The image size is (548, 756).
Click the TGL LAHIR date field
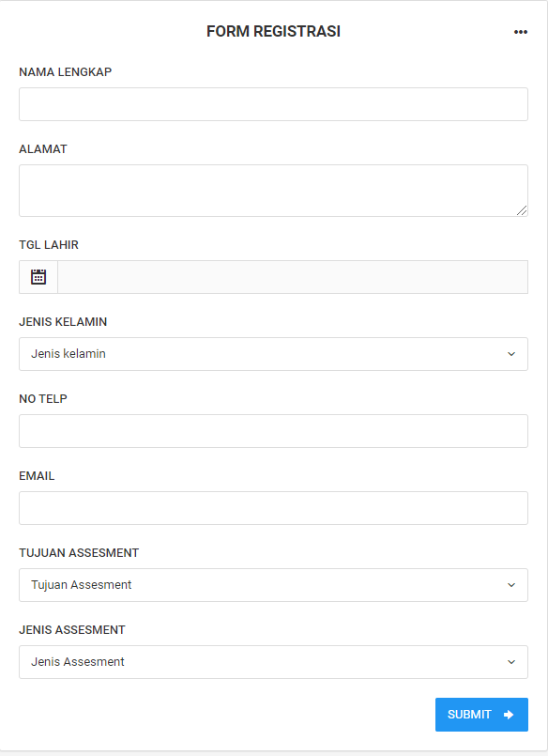coord(291,276)
